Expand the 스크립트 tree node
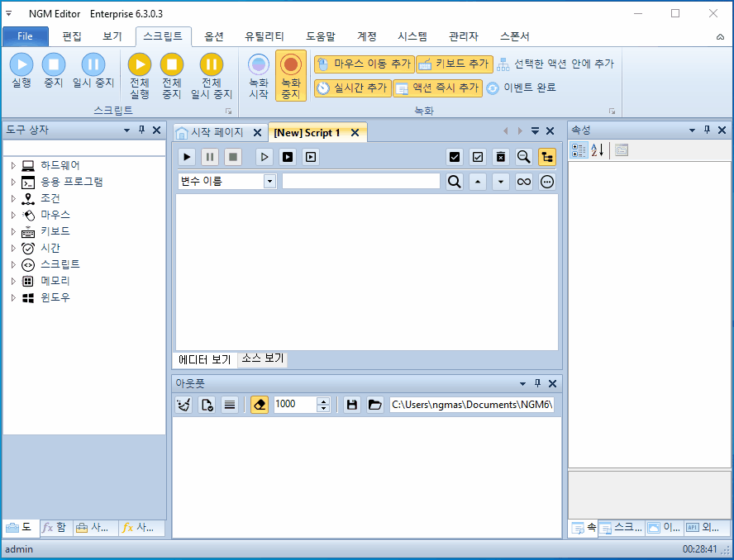 pos(13,264)
